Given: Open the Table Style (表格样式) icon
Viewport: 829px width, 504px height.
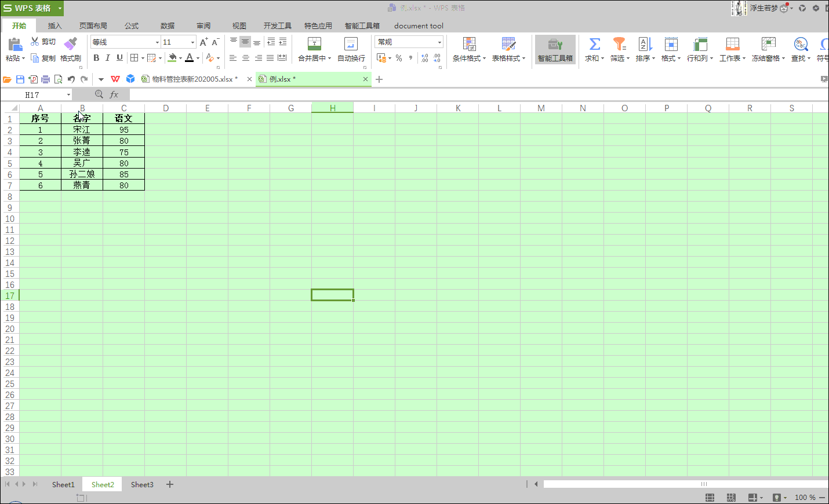Looking at the screenshot, I should click(x=508, y=44).
